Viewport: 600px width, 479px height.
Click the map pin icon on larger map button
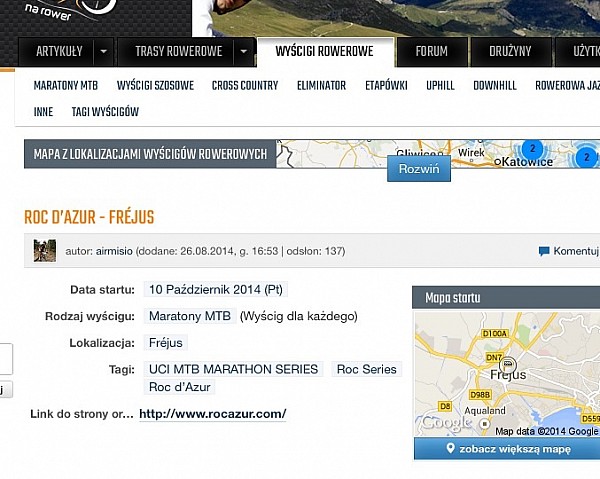tap(451, 449)
